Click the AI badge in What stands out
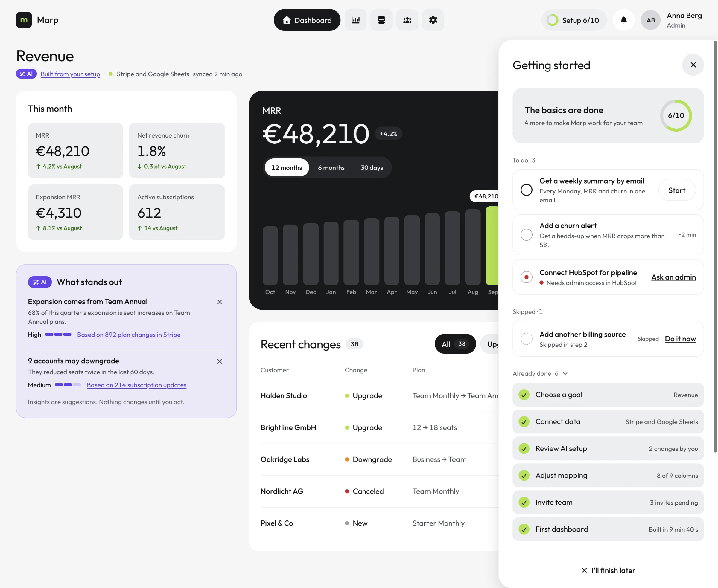 [40, 282]
